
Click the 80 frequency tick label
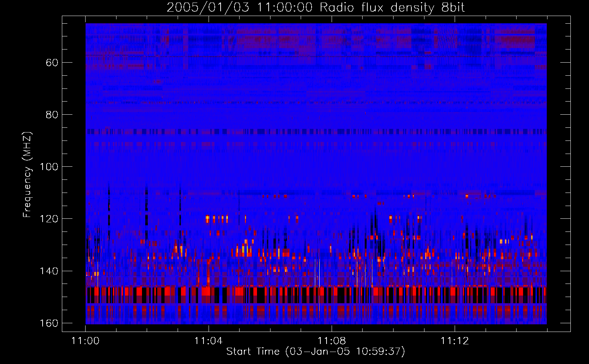point(52,115)
